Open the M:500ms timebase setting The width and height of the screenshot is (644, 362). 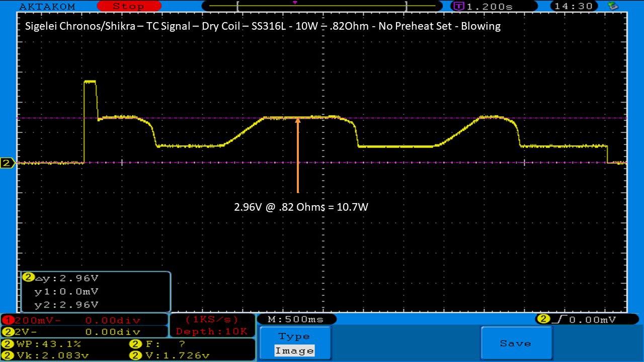[x=296, y=319]
